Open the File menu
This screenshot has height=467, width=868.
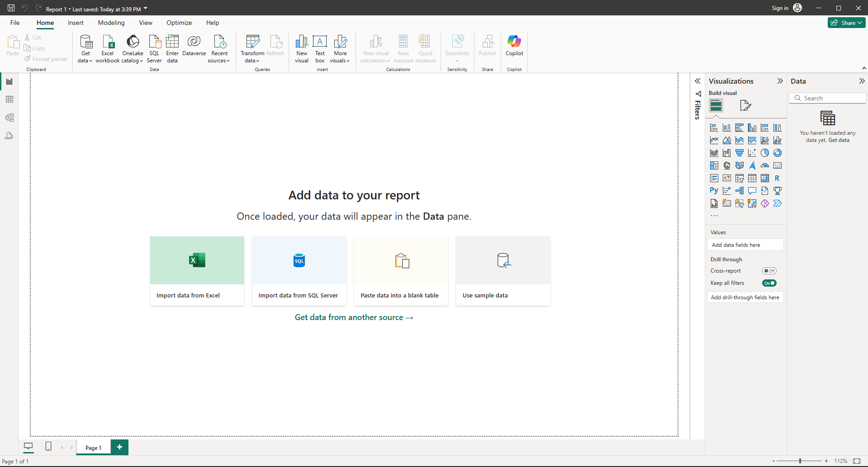(15, 23)
